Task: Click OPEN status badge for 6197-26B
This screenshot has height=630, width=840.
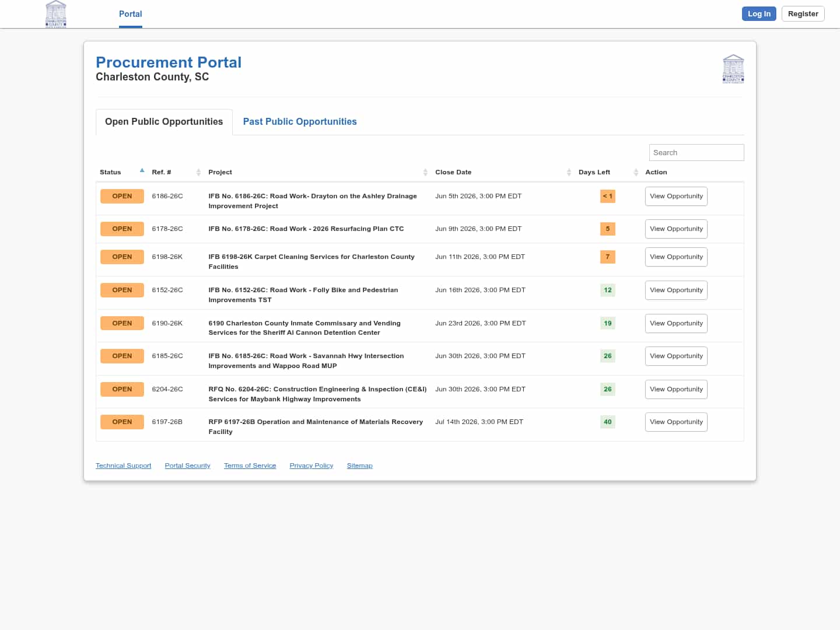Action: click(x=122, y=422)
